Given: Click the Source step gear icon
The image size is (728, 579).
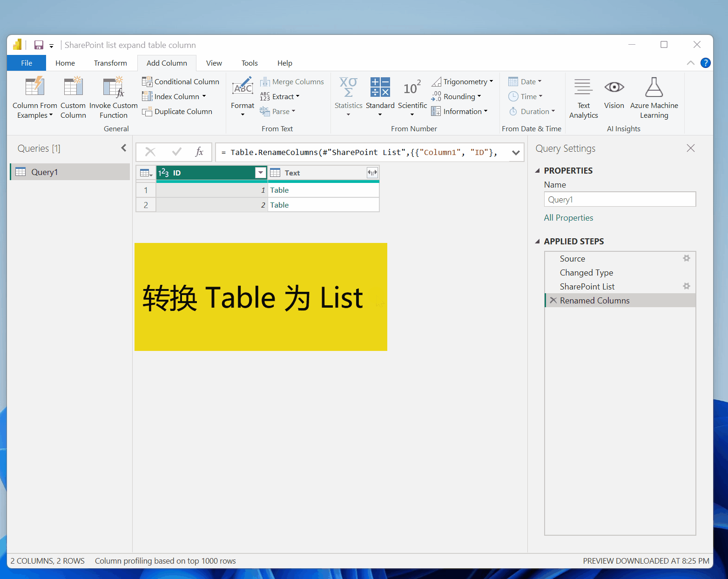Looking at the screenshot, I should [x=686, y=258].
